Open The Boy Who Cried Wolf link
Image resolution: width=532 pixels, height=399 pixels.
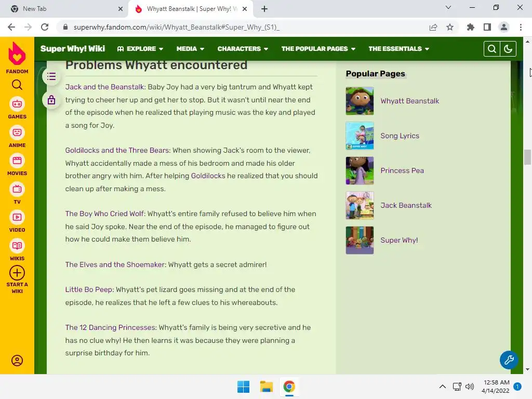(x=105, y=214)
